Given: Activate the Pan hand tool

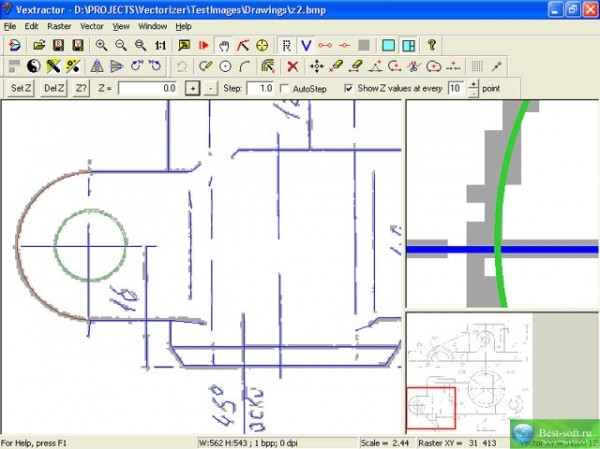Looking at the screenshot, I should click(x=223, y=45).
